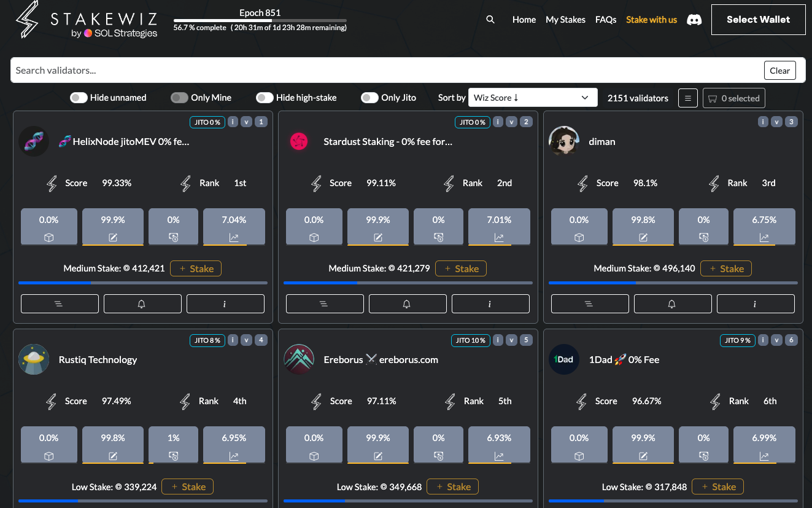Open FAQs page

click(606, 20)
